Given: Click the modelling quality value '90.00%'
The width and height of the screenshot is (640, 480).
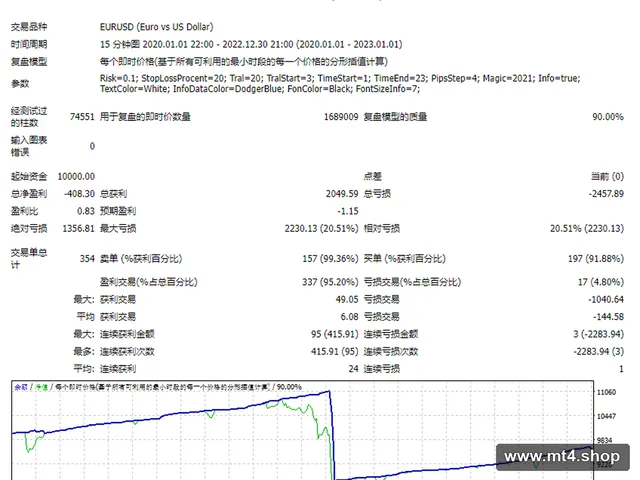Looking at the screenshot, I should click(x=608, y=117).
